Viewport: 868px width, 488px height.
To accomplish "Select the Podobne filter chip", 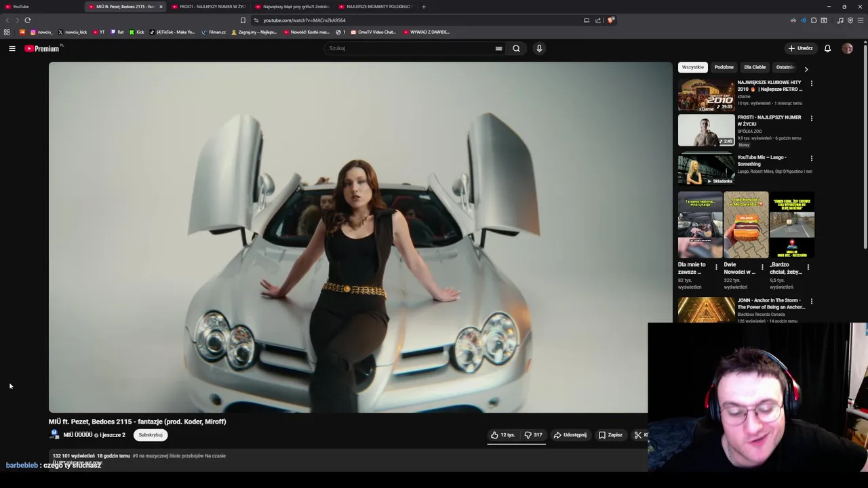I will (724, 67).
